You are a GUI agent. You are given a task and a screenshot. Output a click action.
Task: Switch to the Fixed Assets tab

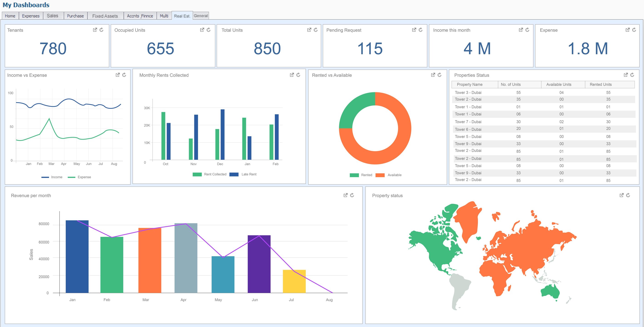coord(105,16)
